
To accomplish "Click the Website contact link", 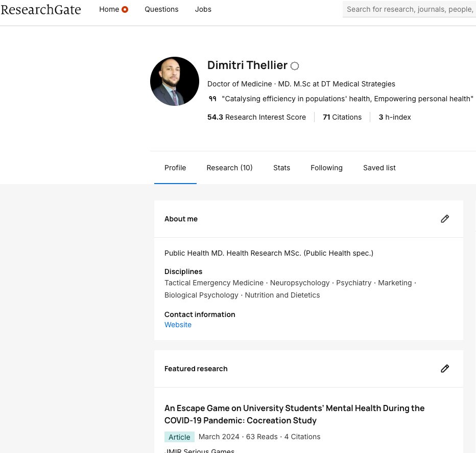I will [x=178, y=325].
